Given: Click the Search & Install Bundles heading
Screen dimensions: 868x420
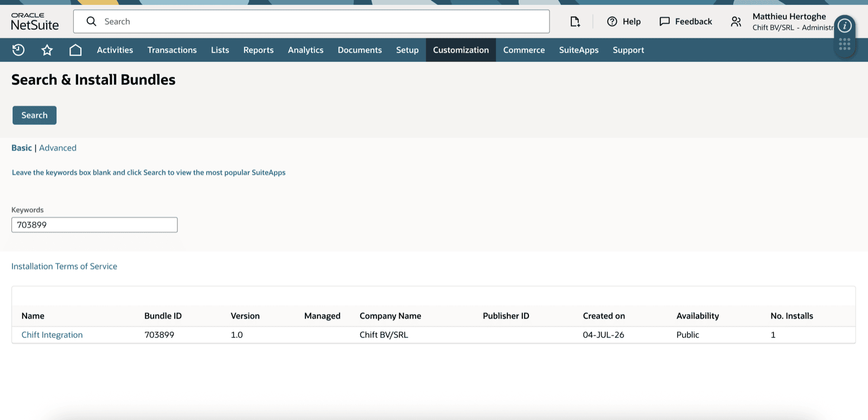Looking at the screenshot, I should tap(93, 80).
